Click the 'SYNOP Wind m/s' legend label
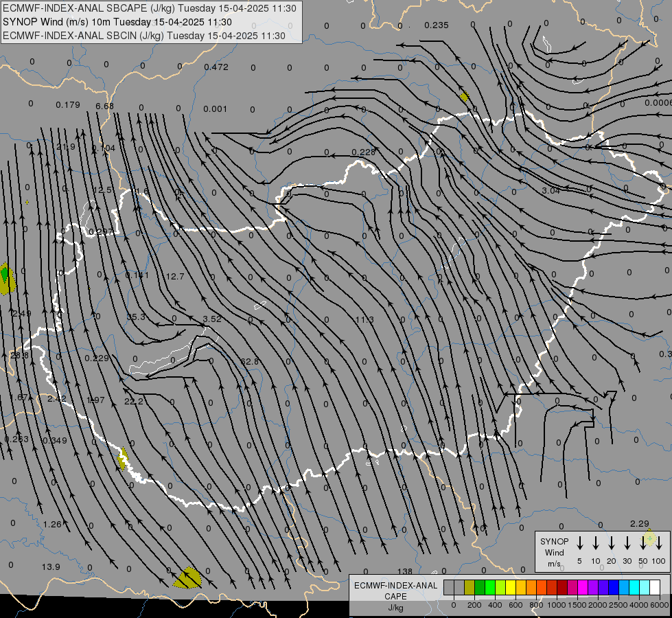The height and width of the screenshot is (618, 672). point(554,552)
